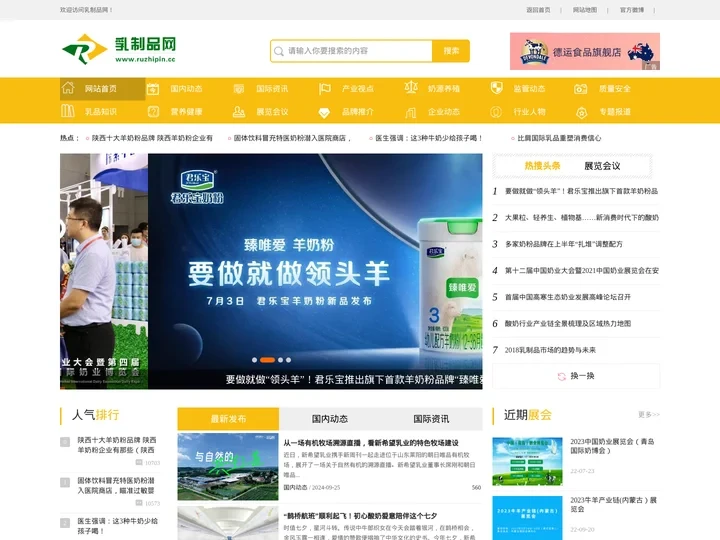The width and height of the screenshot is (720, 540).
Task: Open ranked item 1 about 君乐宝羊奶粉
Action: pos(581,191)
